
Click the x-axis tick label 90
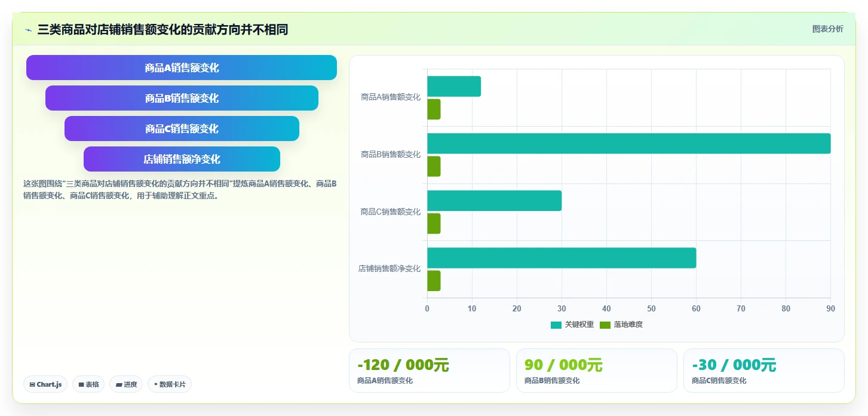[x=830, y=308]
